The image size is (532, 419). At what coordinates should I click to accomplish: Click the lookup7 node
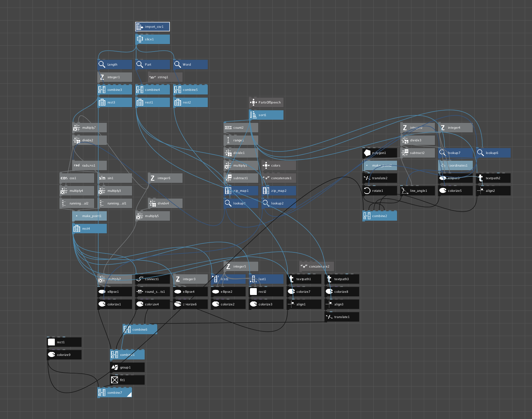pos(456,153)
